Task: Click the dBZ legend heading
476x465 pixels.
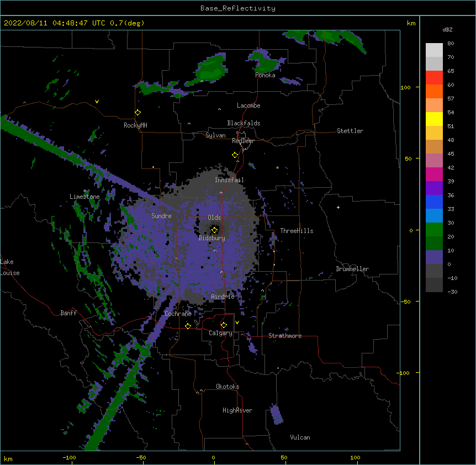Action: pos(447,29)
